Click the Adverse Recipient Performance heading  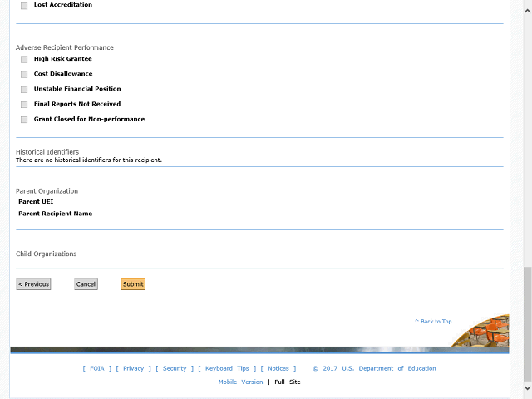(65, 47)
